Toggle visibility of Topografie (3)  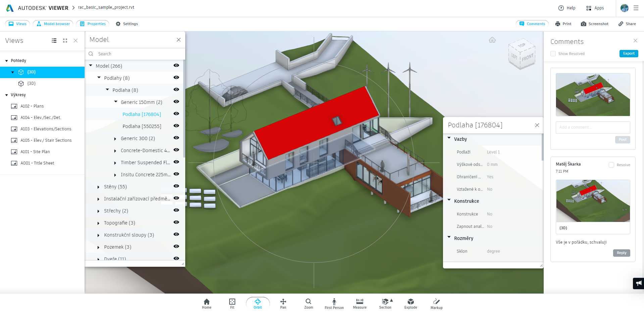(176, 222)
